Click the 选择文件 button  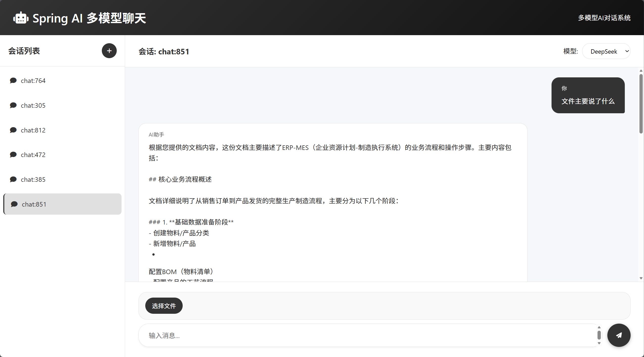tap(164, 305)
